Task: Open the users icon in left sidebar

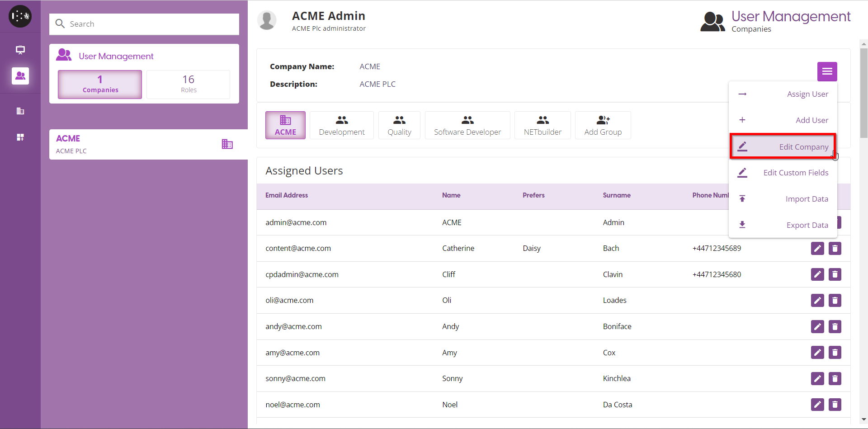Action: tap(20, 76)
